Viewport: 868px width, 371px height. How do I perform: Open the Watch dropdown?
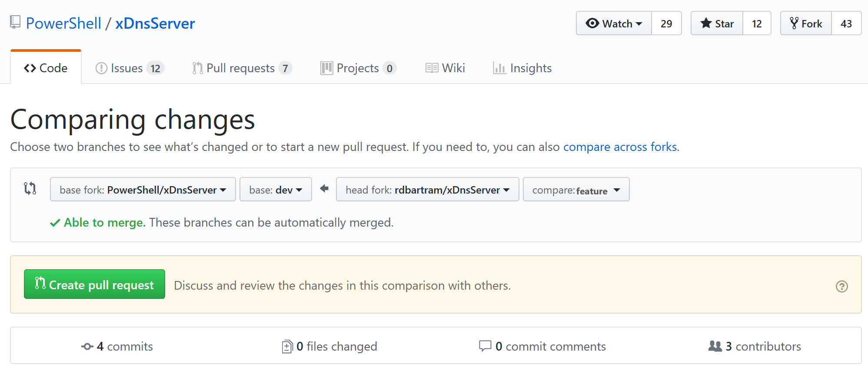(614, 23)
